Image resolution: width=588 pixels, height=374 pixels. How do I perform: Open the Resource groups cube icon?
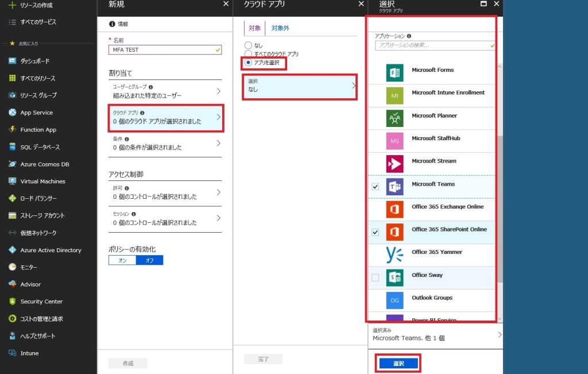point(13,95)
